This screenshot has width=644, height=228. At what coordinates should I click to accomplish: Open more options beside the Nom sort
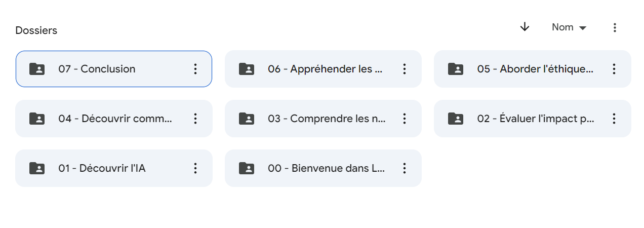click(615, 27)
